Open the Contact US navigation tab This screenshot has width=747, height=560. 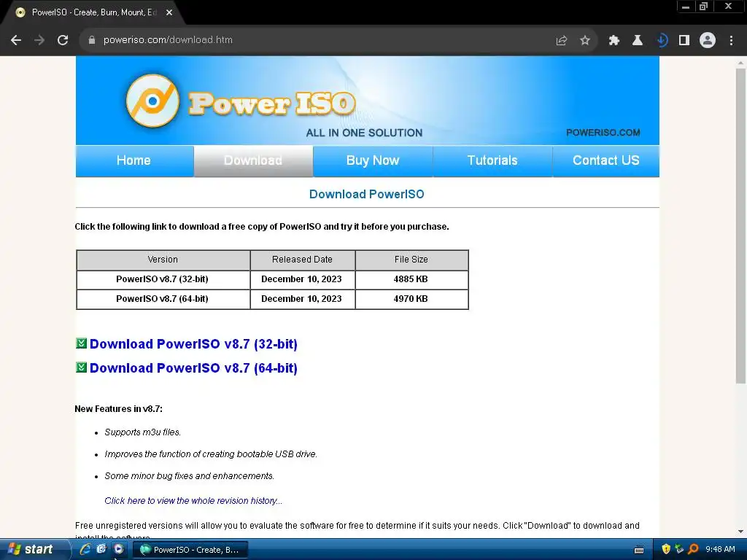tap(606, 161)
